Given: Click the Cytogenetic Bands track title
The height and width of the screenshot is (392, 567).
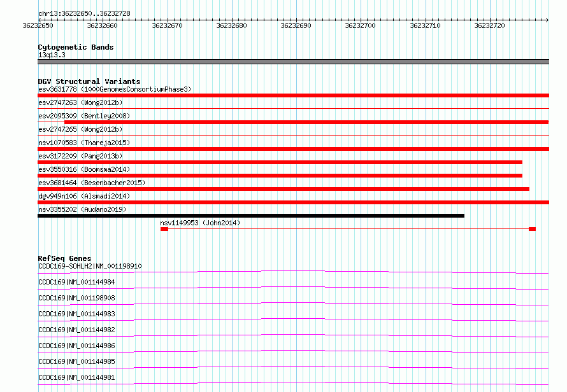Looking at the screenshot, I should 76,47.
